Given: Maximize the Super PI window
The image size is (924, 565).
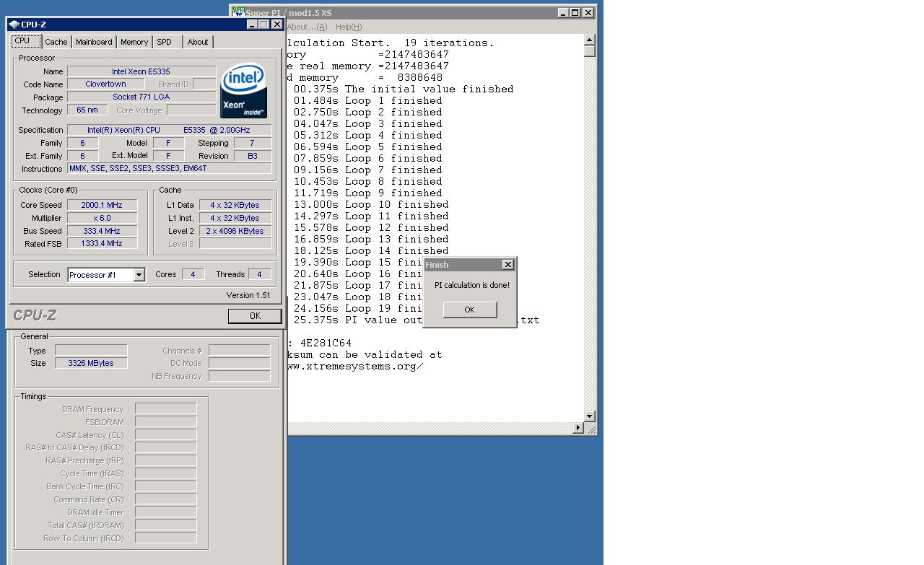Looking at the screenshot, I should click(575, 12).
